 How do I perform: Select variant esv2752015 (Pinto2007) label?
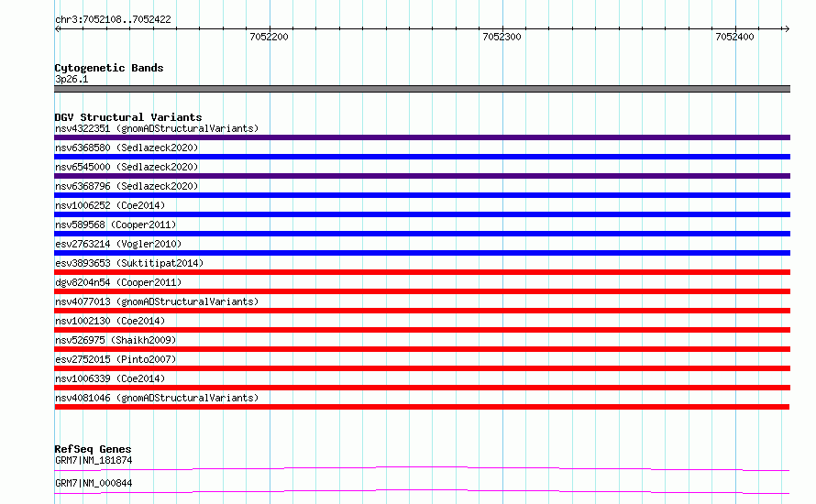click(x=116, y=359)
